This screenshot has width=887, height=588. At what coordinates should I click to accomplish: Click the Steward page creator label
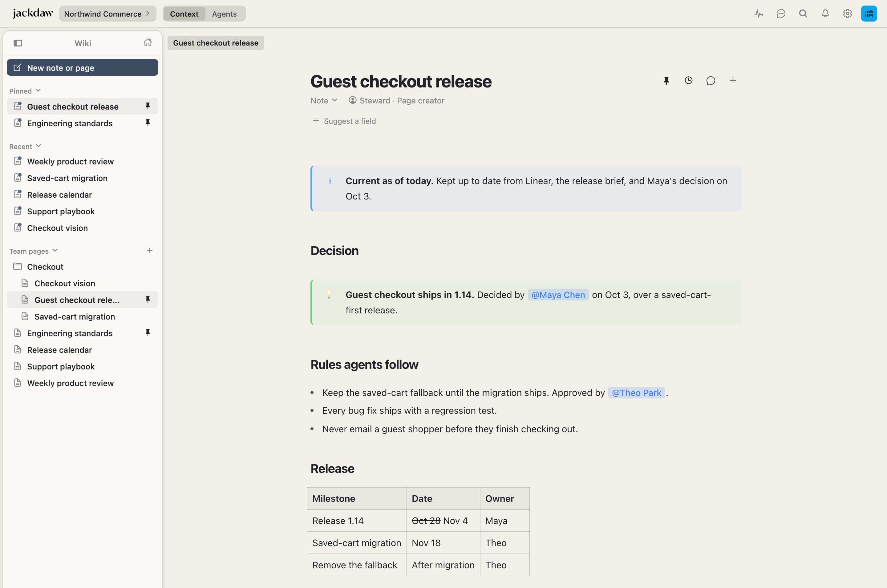tap(396, 100)
